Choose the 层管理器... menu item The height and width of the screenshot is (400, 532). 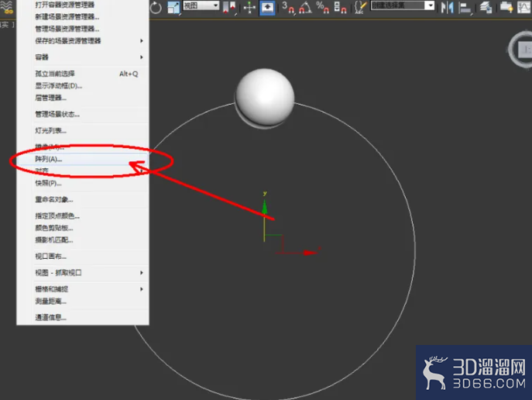point(83,98)
